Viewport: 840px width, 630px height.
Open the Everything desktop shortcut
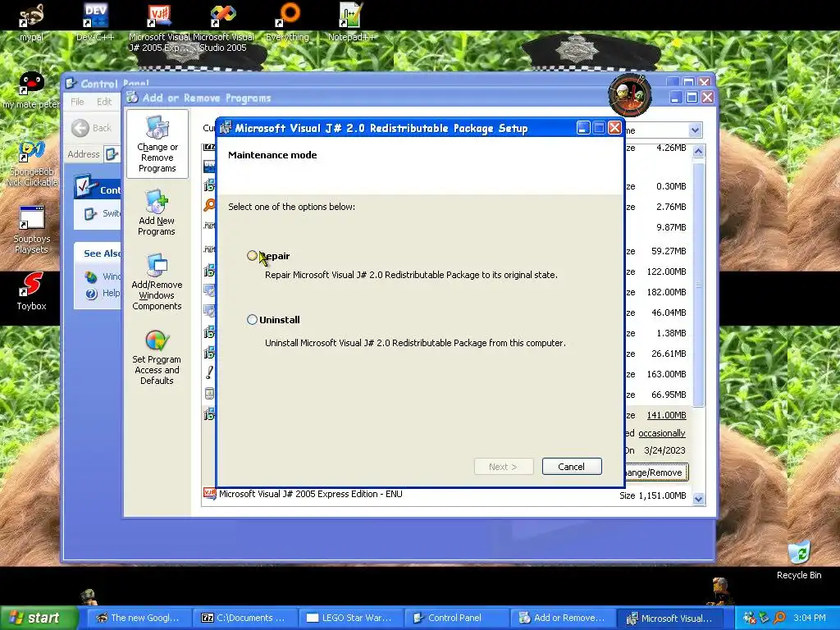288,23
